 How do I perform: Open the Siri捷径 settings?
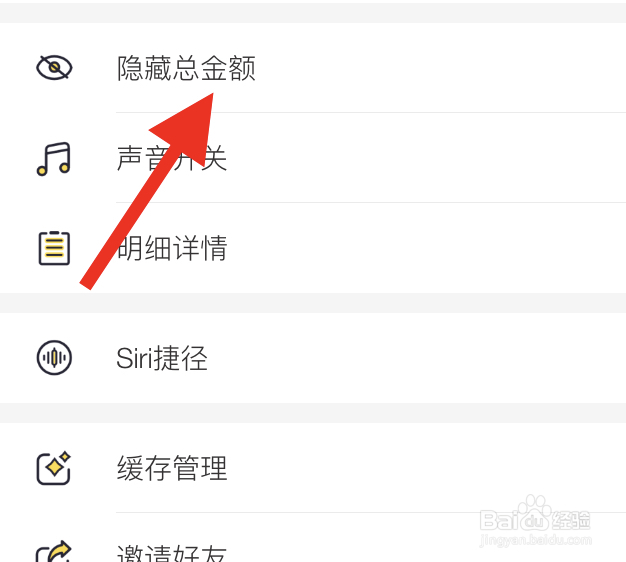(313, 358)
